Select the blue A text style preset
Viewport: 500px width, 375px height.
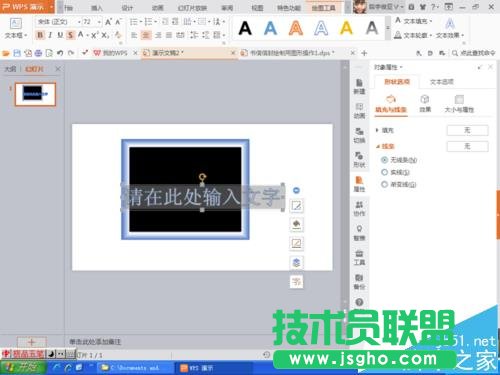[270, 28]
